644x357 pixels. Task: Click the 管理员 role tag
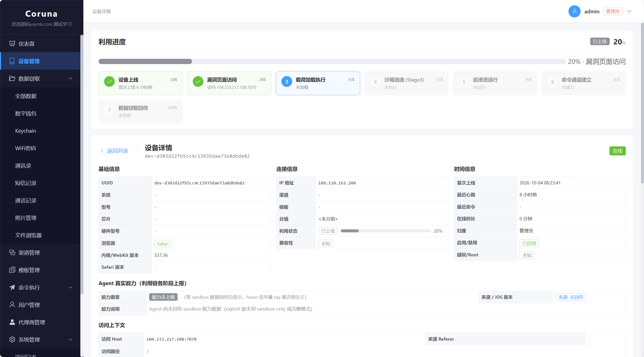(613, 11)
